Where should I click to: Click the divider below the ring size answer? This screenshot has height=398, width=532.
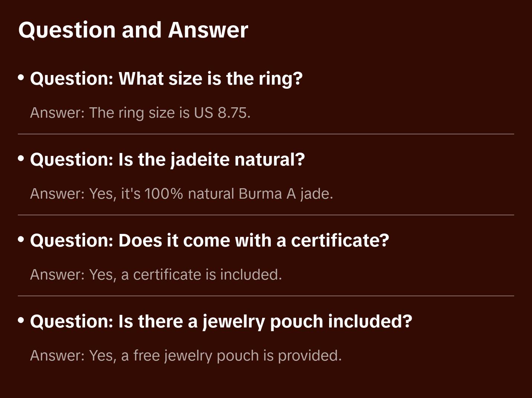[266, 134]
